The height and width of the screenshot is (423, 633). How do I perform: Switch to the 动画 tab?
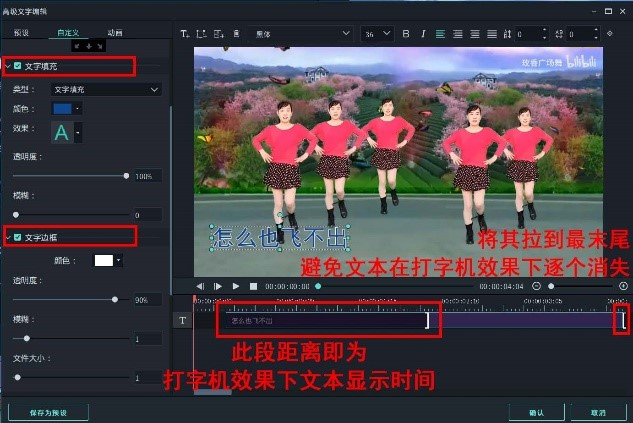click(115, 33)
